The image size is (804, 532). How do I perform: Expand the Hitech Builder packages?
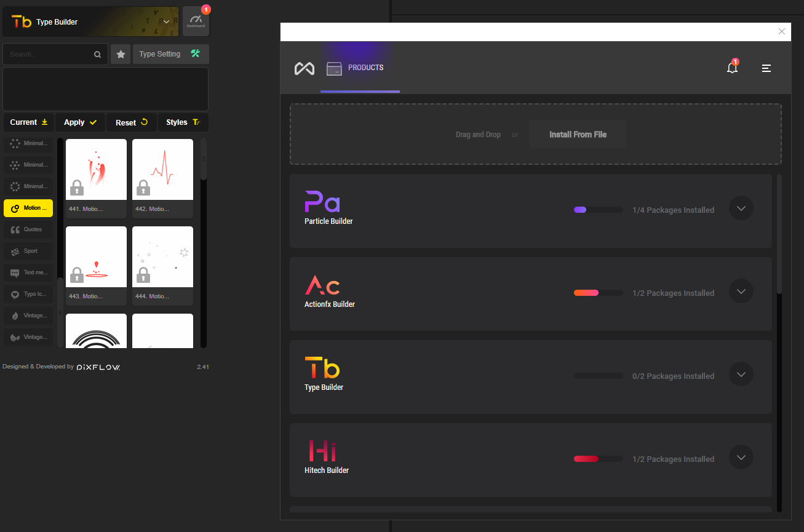point(741,458)
